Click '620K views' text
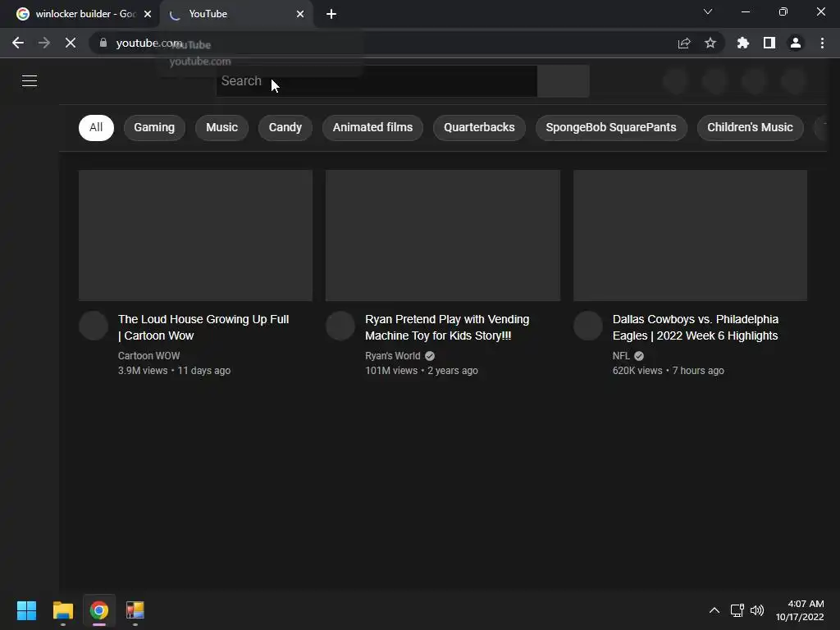Screen dimensions: 840x630 click(637, 371)
